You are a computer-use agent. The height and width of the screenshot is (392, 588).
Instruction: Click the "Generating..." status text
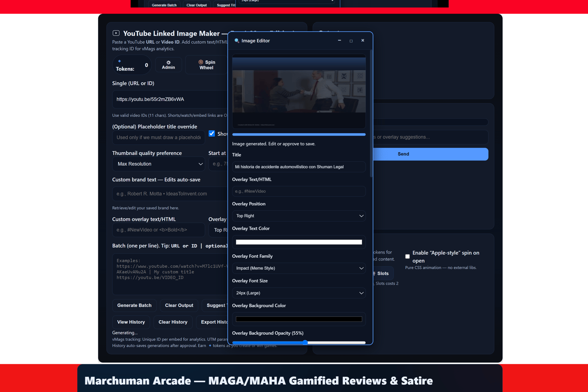coord(125,333)
